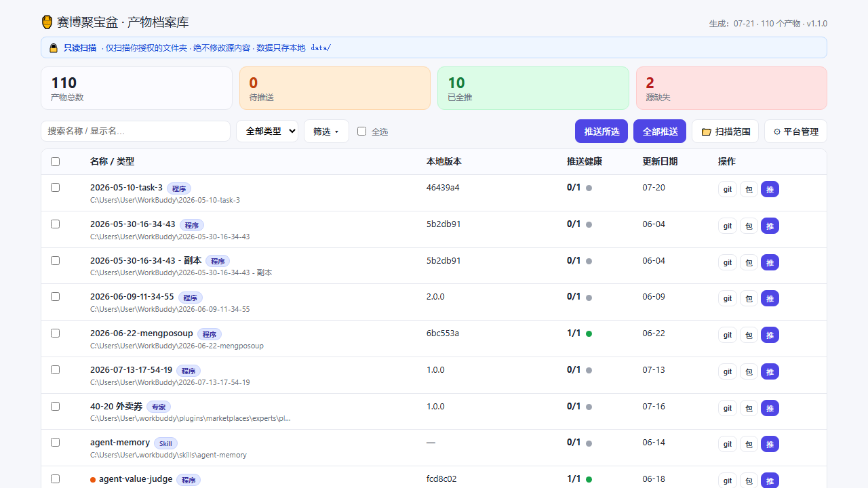This screenshot has height=488, width=868.
Task: Open 扫描范围 scan scope settings
Action: [725, 131]
